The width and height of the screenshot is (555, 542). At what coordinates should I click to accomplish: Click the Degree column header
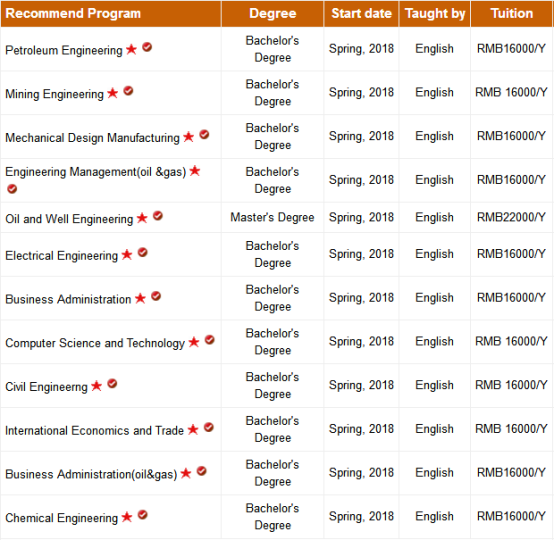[x=273, y=13]
